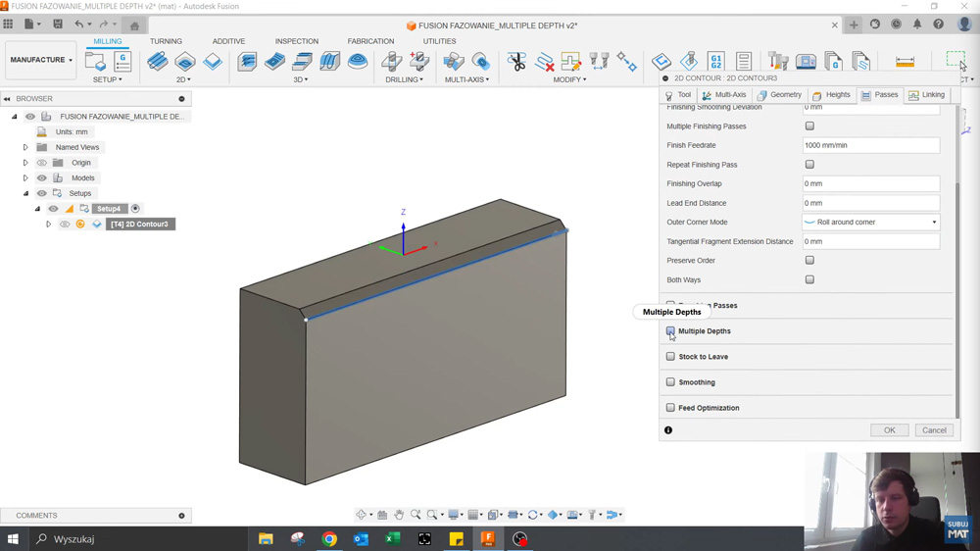Expand the Named Views tree node
This screenshot has height=551, width=980.
point(25,147)
